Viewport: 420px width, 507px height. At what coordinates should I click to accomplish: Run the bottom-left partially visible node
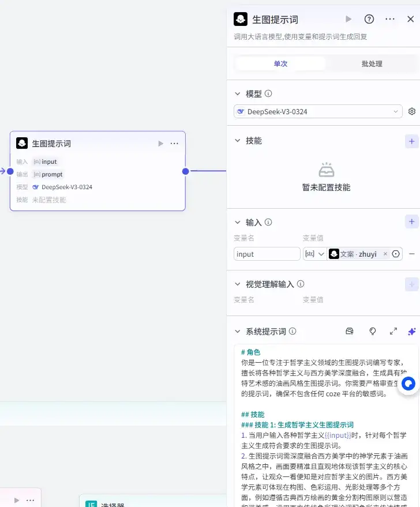17,501
